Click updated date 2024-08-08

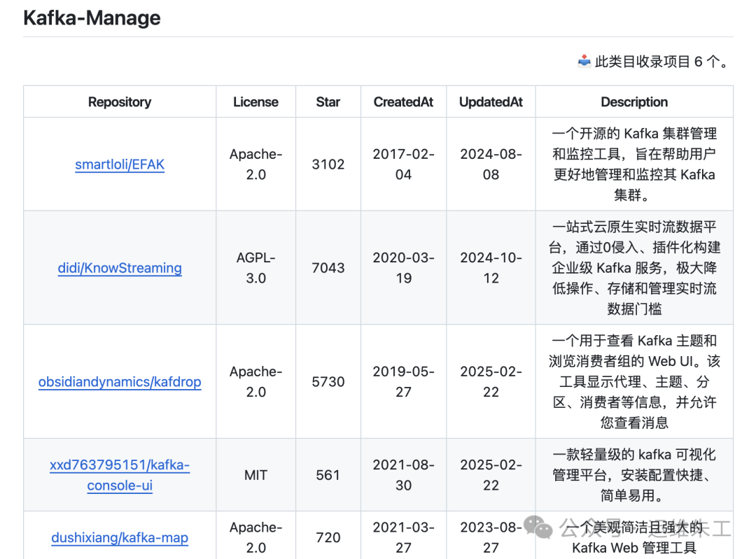pos(491,164)
